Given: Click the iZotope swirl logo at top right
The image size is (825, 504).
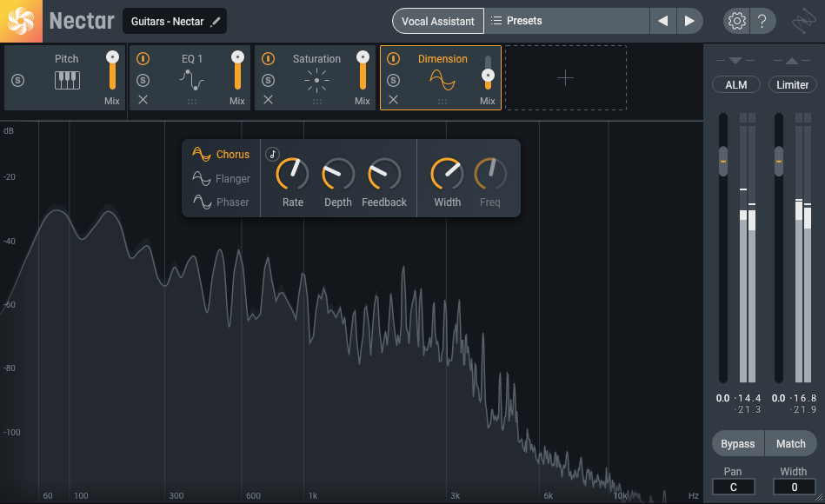Looking at the screenshot, I should 803,21.
